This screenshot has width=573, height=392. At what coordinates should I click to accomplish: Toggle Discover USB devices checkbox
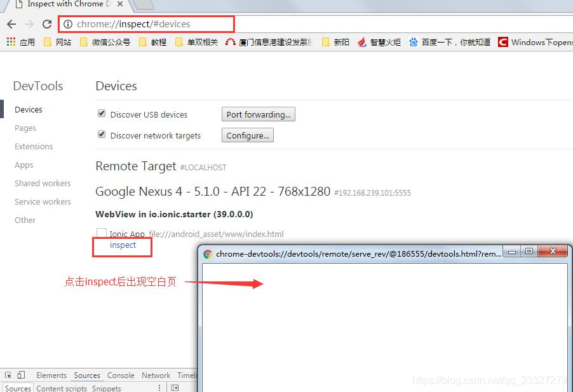[x=102, y=113]
